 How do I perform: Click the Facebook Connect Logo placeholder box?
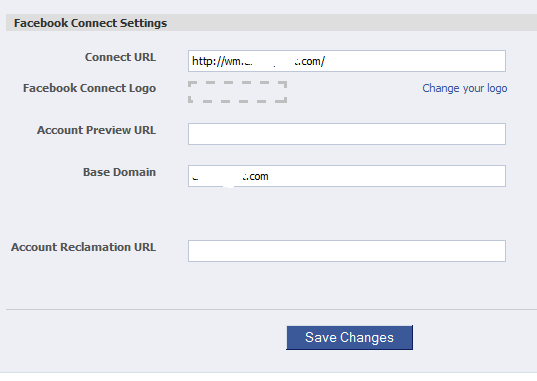(237, 92)
